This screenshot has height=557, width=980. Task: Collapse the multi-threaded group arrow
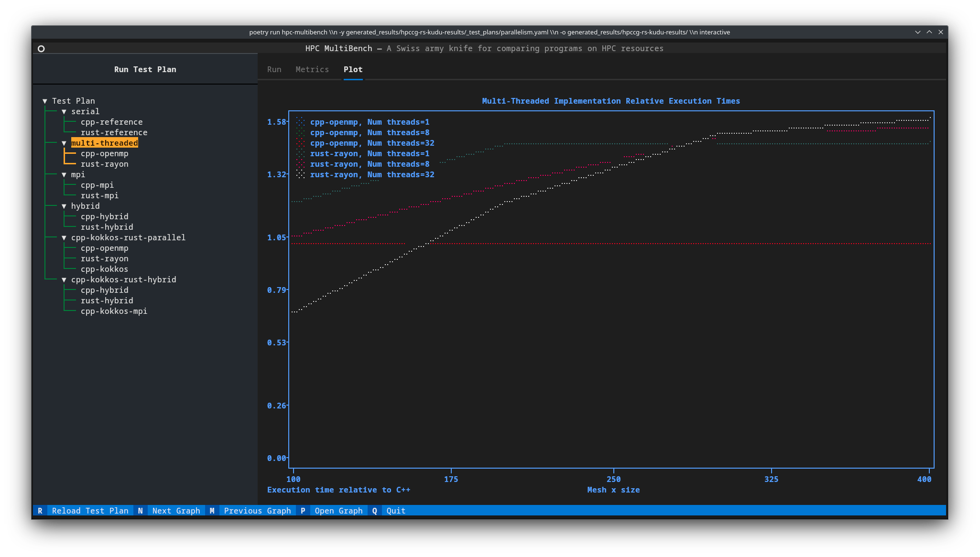(64, 143)
